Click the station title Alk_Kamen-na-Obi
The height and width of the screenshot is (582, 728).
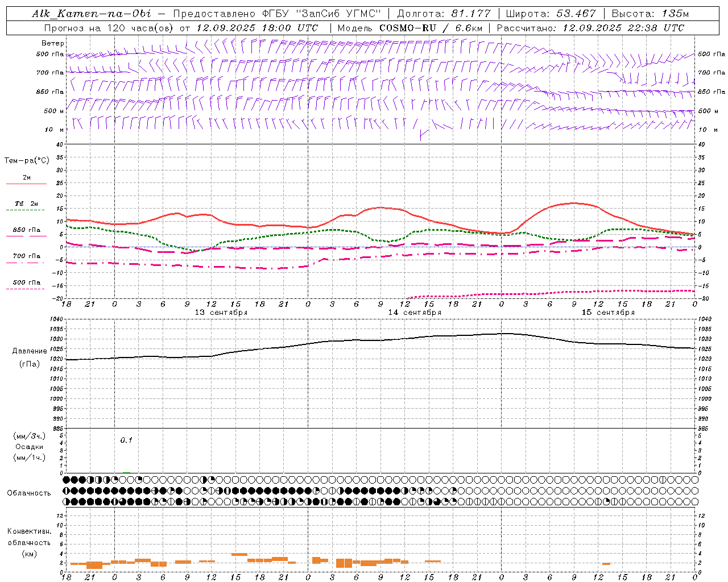(x=92, y=14)
